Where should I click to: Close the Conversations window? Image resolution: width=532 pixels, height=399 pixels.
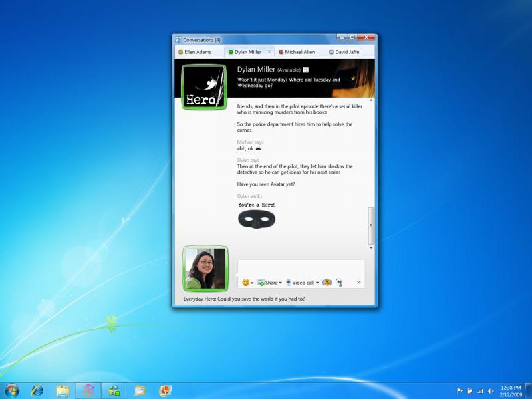coord(366,37)
